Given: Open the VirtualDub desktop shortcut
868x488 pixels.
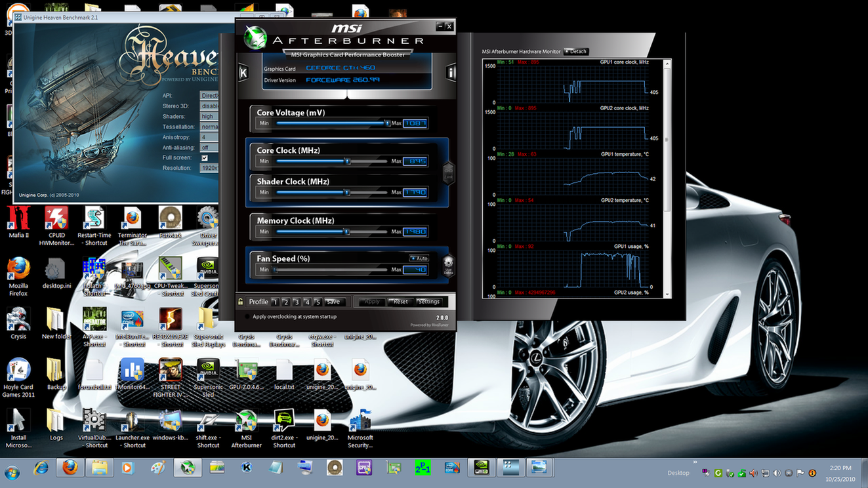Looking at the screenshot, I should coord(94,429).
